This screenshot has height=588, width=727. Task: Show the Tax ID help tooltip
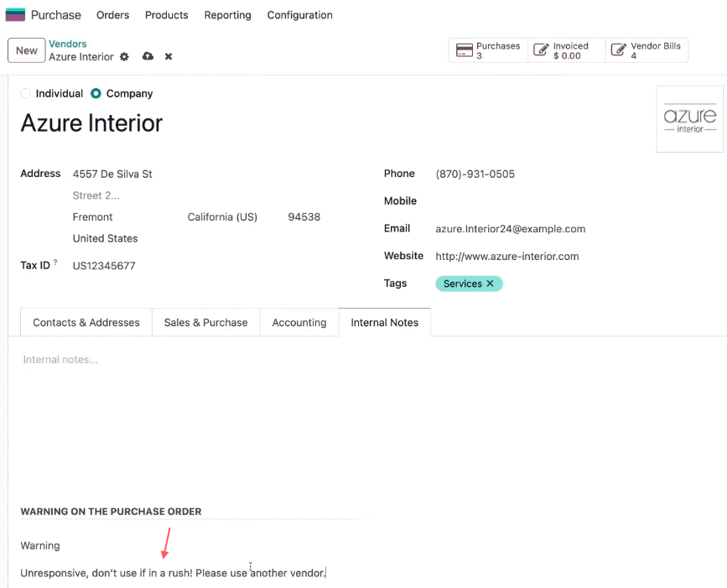(x=55, y=262)
